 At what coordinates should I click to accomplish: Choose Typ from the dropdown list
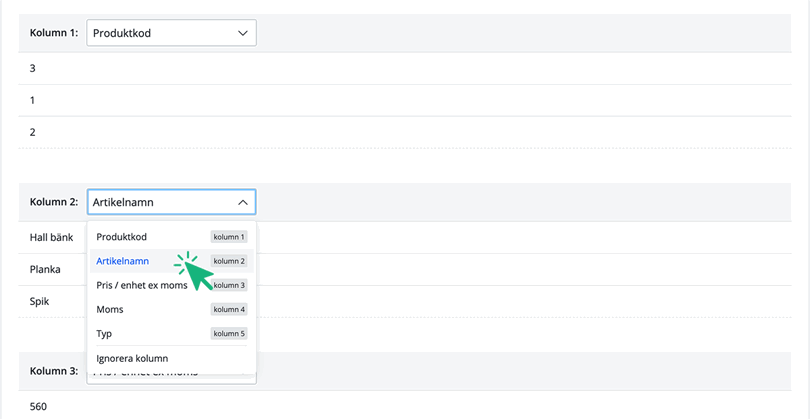[x=104, y=333]
